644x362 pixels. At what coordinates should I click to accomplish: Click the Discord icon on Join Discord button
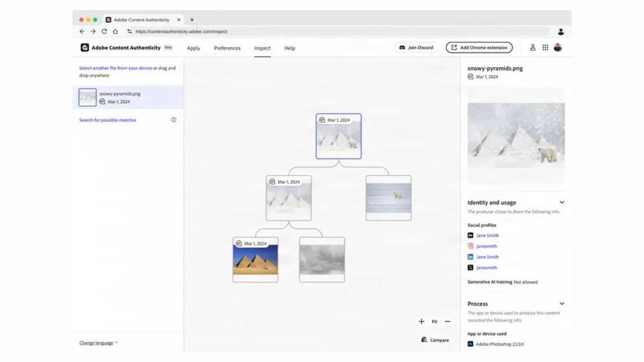point(401,47)
